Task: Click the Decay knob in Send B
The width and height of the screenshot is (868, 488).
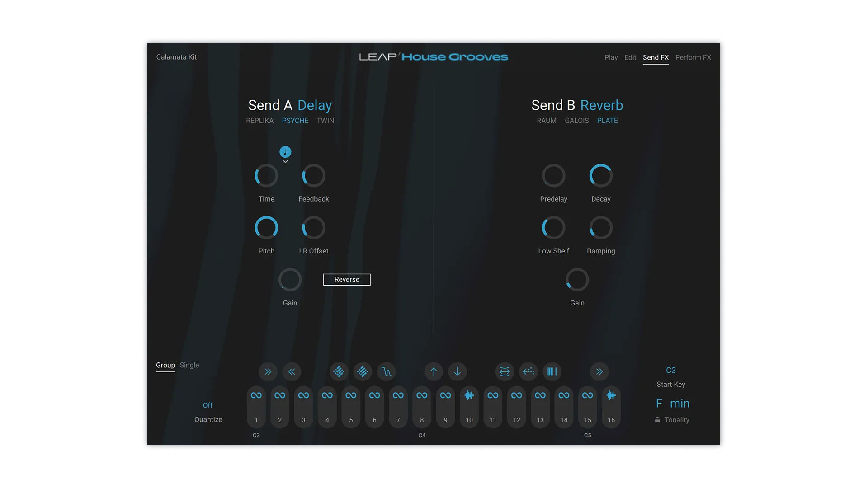Action: click(601, 176)
